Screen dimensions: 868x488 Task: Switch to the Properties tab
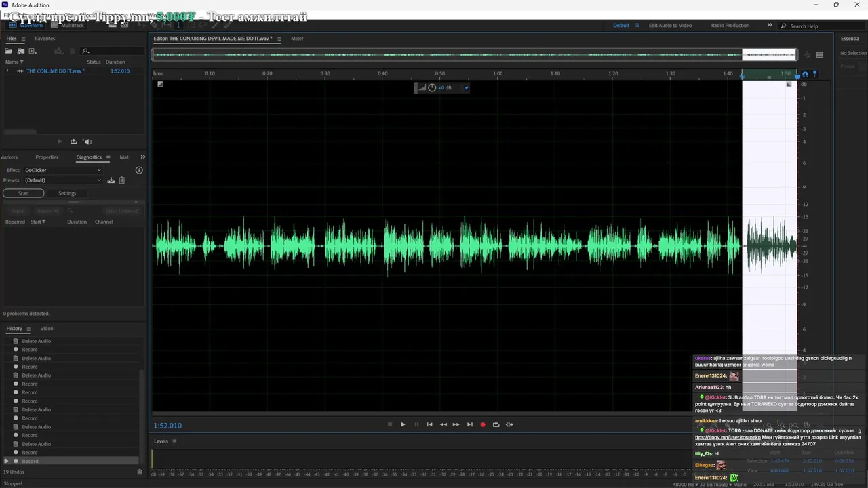click(47, 157)
